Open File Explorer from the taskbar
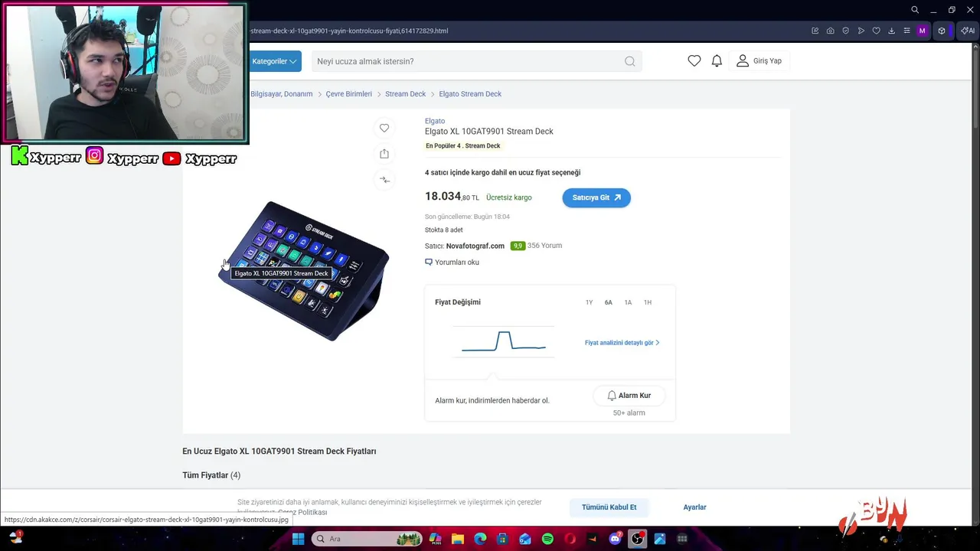Screen dimensions: 980x551 458,539
